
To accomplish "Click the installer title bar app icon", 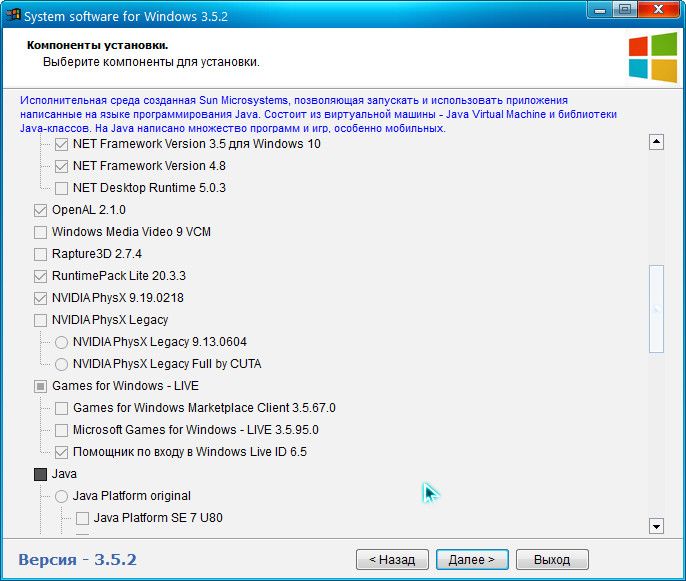I will point(14,14).
